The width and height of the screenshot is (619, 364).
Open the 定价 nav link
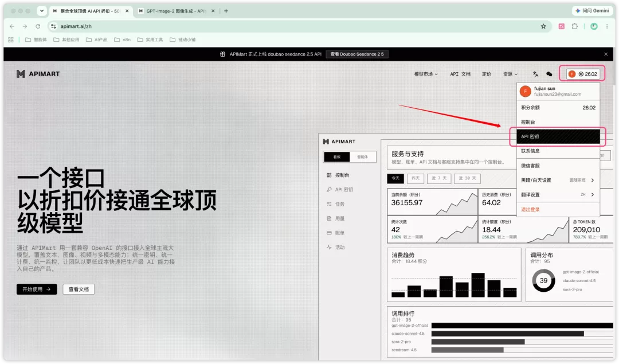[x=487, y=74]
